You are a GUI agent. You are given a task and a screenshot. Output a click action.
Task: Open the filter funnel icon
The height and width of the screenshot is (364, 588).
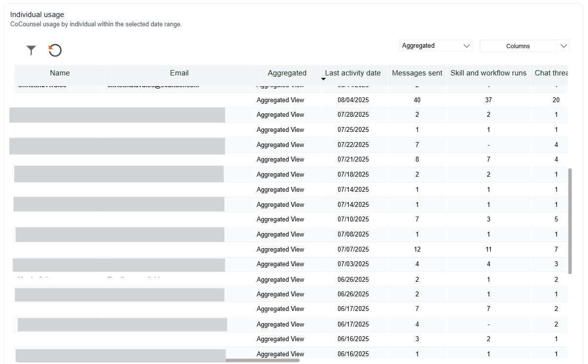coord(31,50)
